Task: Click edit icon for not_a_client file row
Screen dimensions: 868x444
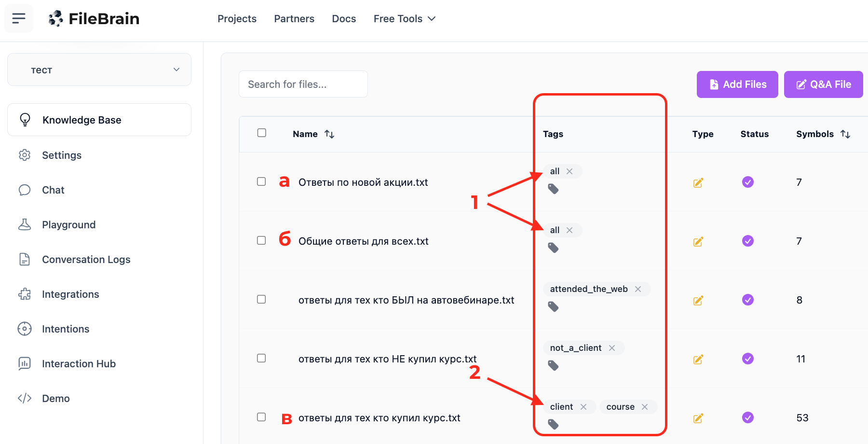Action: click(x=698, y=359)
